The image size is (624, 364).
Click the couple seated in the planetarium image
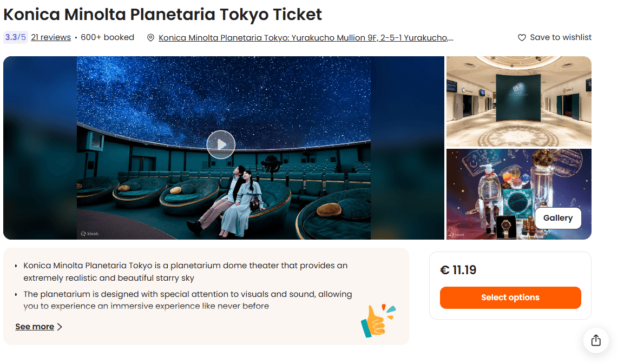[238, 200]
